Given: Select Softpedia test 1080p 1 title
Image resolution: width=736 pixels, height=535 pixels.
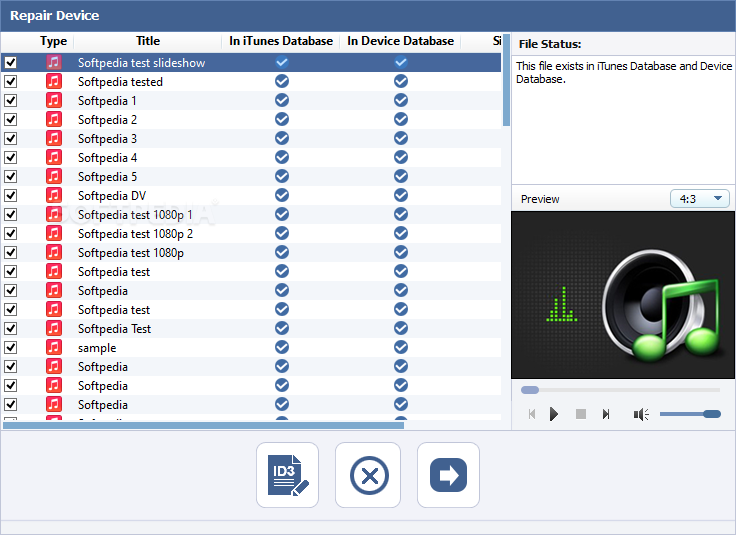Looking at the screenshot, I should (135, 214).
